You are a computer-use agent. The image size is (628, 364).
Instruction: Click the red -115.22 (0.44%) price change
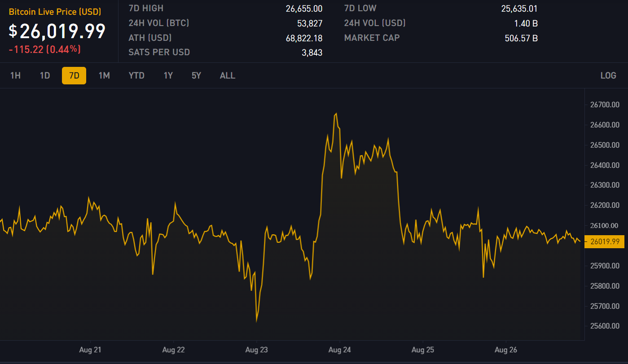[x=45, y=49]
